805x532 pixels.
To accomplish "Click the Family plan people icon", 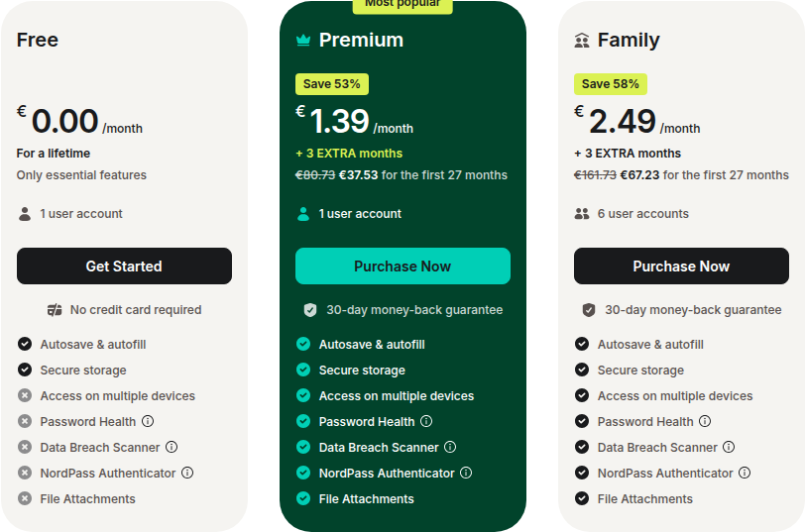I will (582, 40).
